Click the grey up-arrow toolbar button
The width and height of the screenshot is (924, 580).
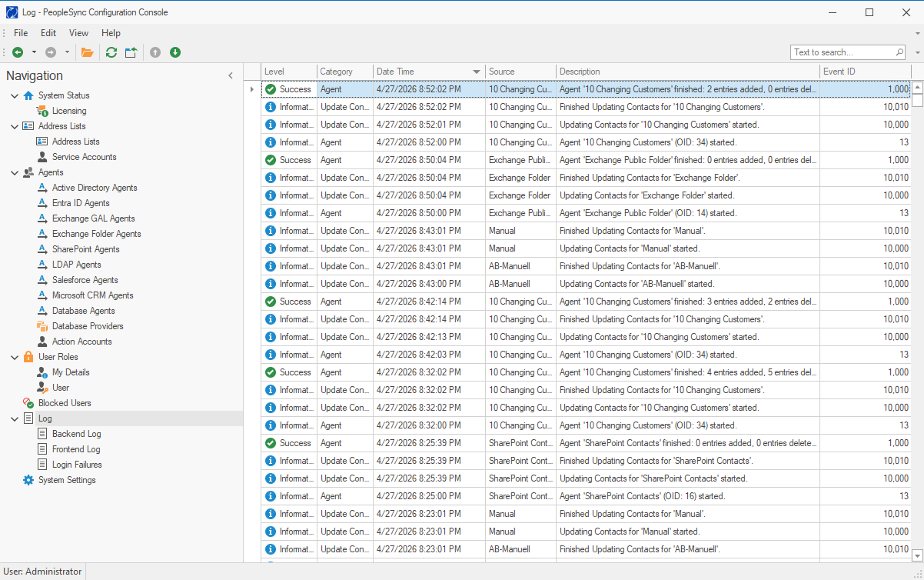point(155,52)
